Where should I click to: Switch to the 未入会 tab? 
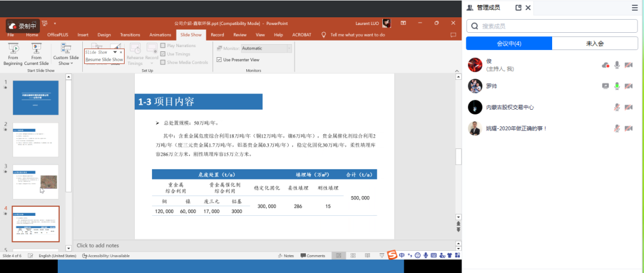tap(595, 44)
